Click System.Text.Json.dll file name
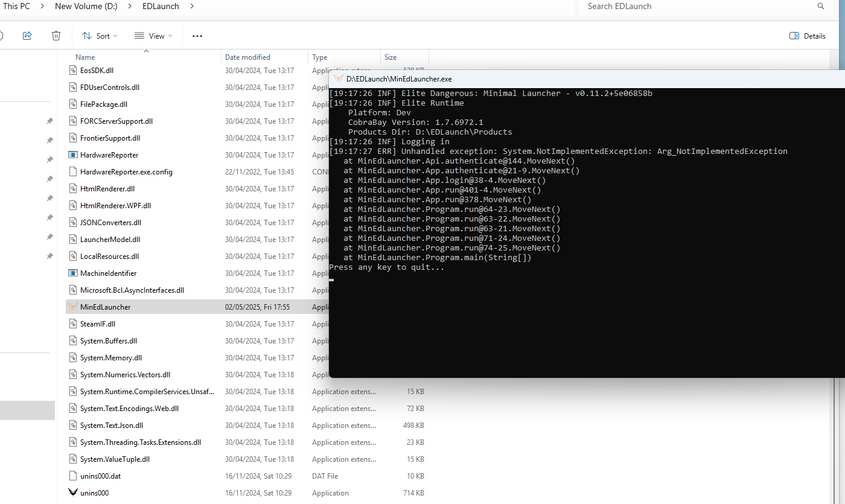The height and width of the screenshot is (504, 845). click(112, 426)
